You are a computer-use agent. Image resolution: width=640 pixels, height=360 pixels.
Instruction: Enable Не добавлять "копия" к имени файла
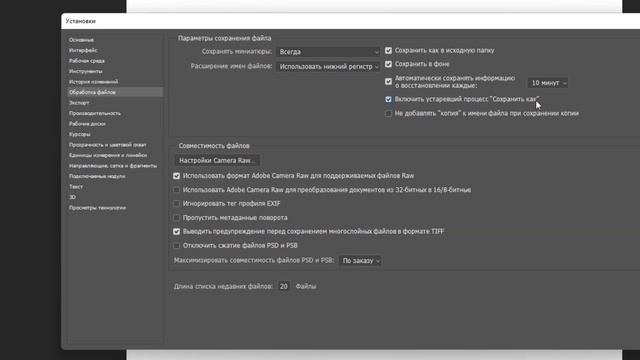(x=388, y=113)
